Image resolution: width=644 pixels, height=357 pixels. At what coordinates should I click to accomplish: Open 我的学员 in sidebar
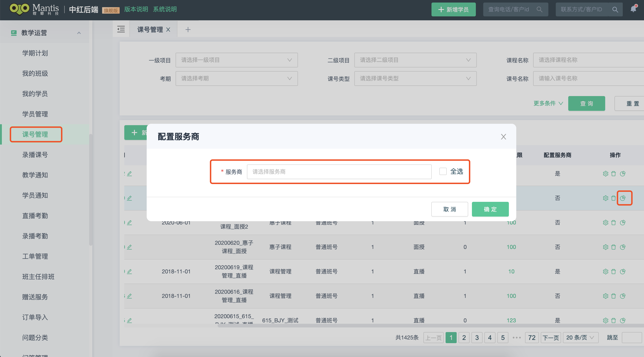click(x=35, y=94)
